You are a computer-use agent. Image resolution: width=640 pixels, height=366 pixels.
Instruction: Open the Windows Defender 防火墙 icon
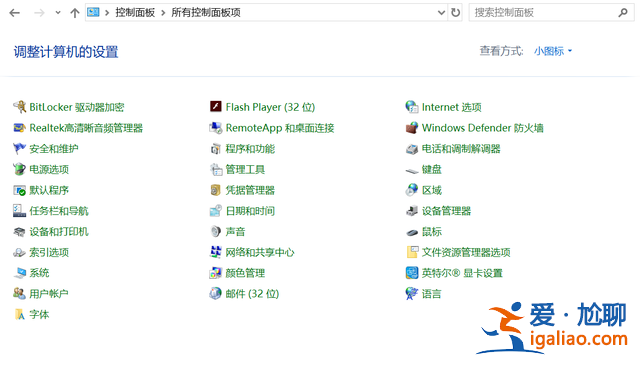click(412, 128)
